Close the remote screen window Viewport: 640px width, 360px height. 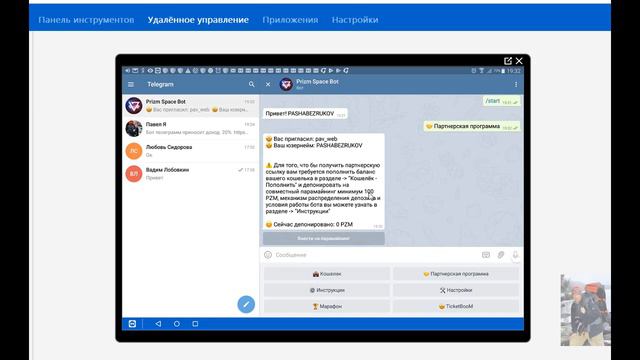click(519, 61)
